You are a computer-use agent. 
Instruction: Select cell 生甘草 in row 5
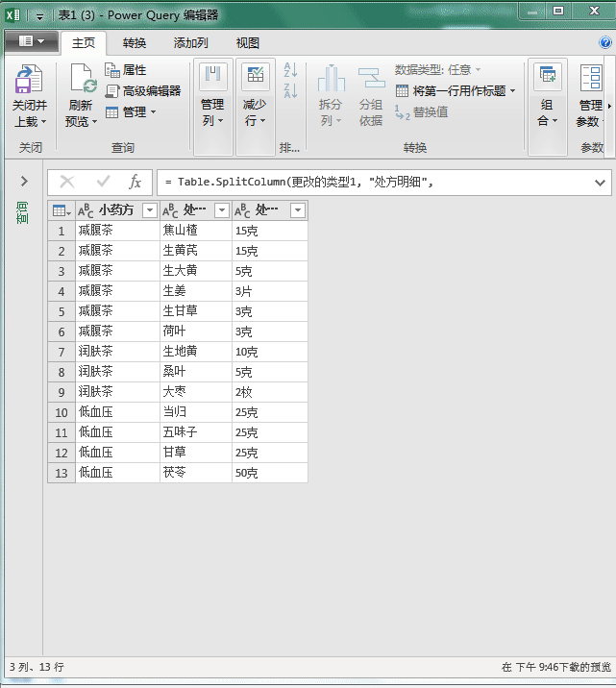(x=196, y=311)
